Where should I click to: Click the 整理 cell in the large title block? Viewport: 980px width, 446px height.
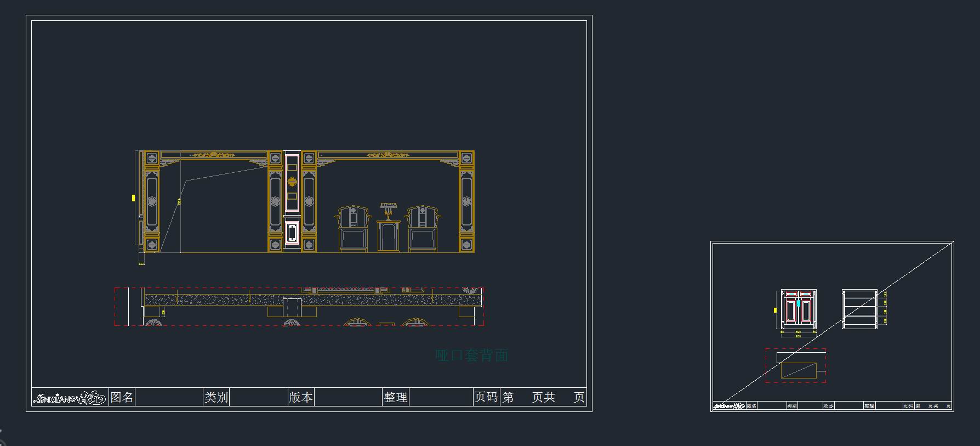pyautogui.click(x=395, y=397)
